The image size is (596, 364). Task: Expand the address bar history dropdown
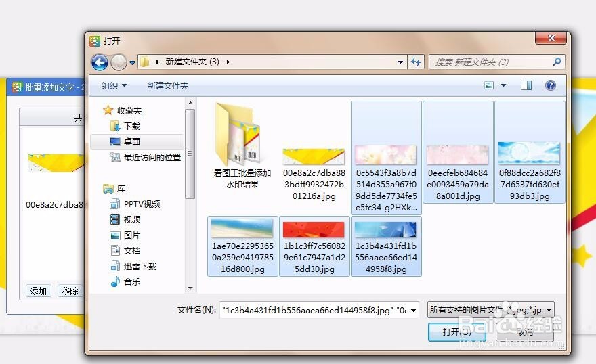[400, 62]
